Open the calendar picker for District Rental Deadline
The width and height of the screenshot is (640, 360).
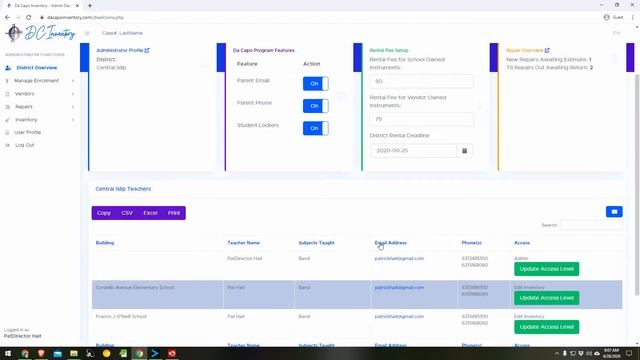point(464,151)
